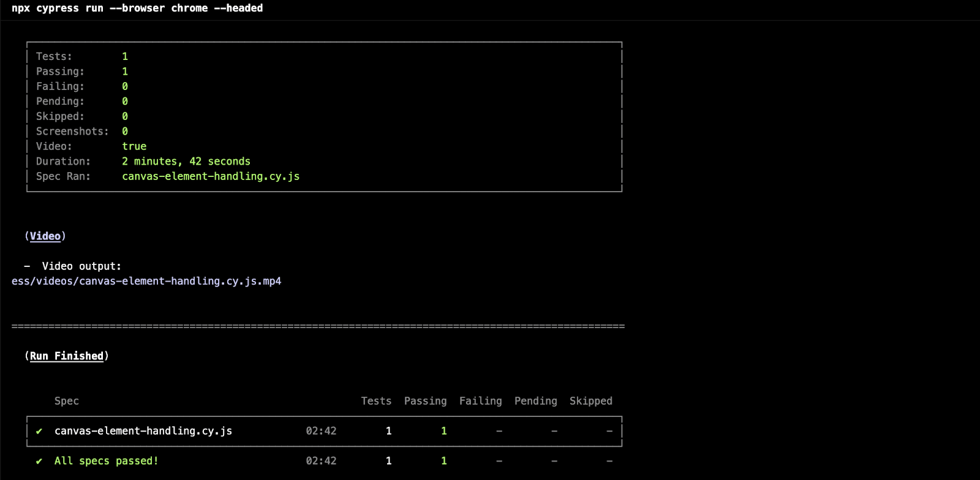
Task: Click the 02:42 time in the spec row
Action: (x=322, y=431)
